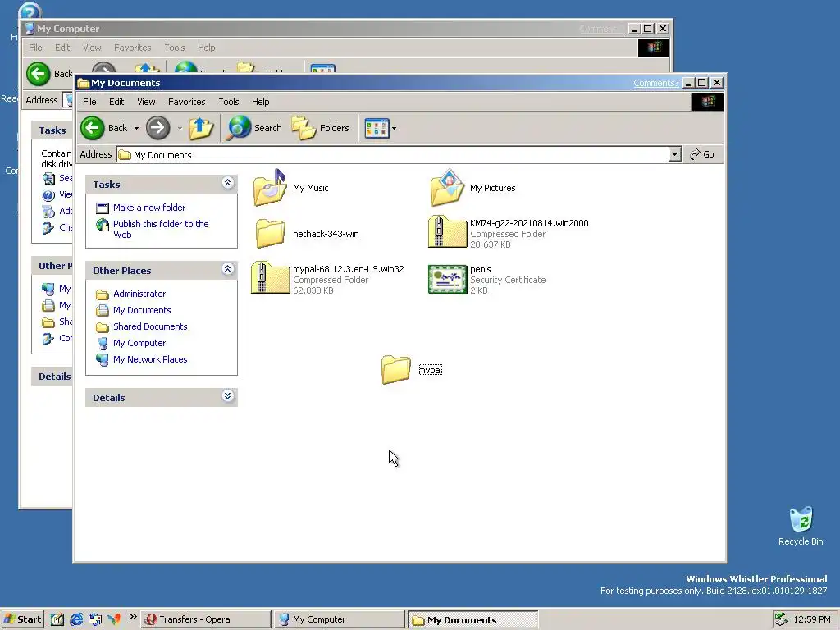This screenshot has height=630, width=840.
Task: Open the Forward button history dropdown
Action: tap(180, 129)
